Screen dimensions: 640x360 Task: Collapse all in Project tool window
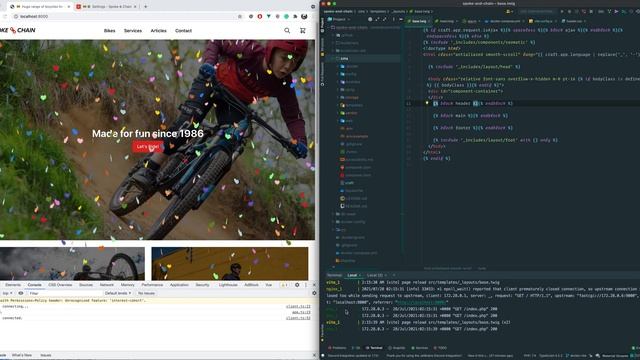pyautogui.click(x=385, y=19)
